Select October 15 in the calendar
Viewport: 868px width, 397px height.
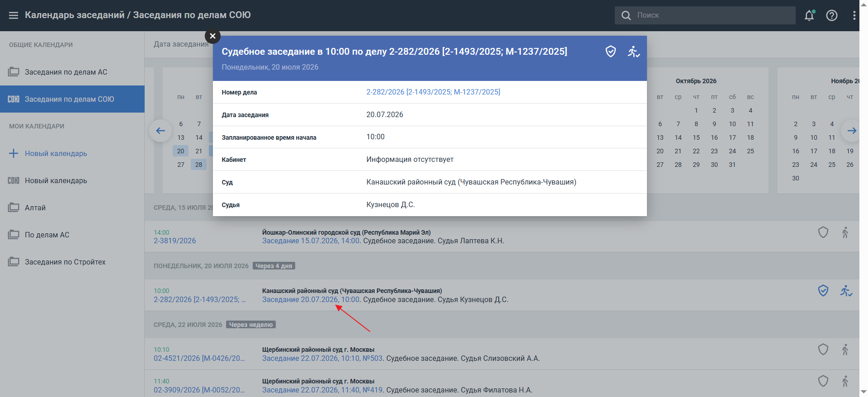coord(696,137)
